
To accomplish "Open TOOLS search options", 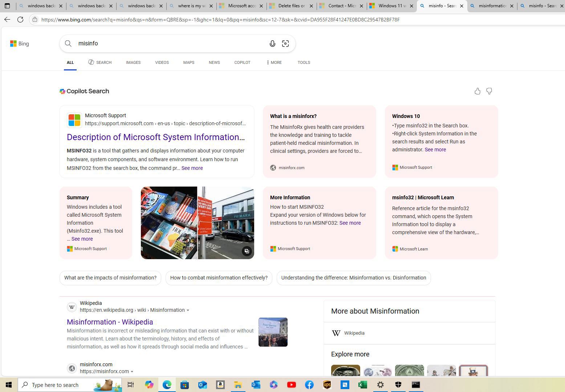I will (304, 62).
